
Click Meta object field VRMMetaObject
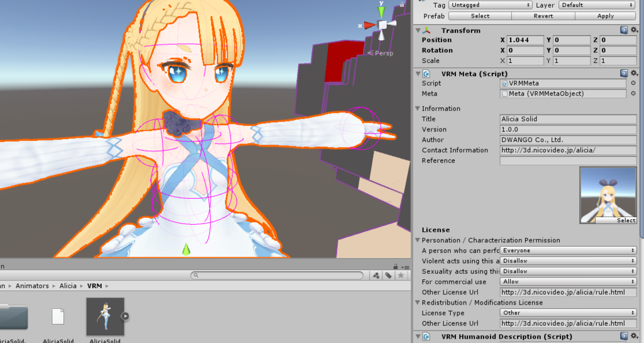click(x=563, y=94)
